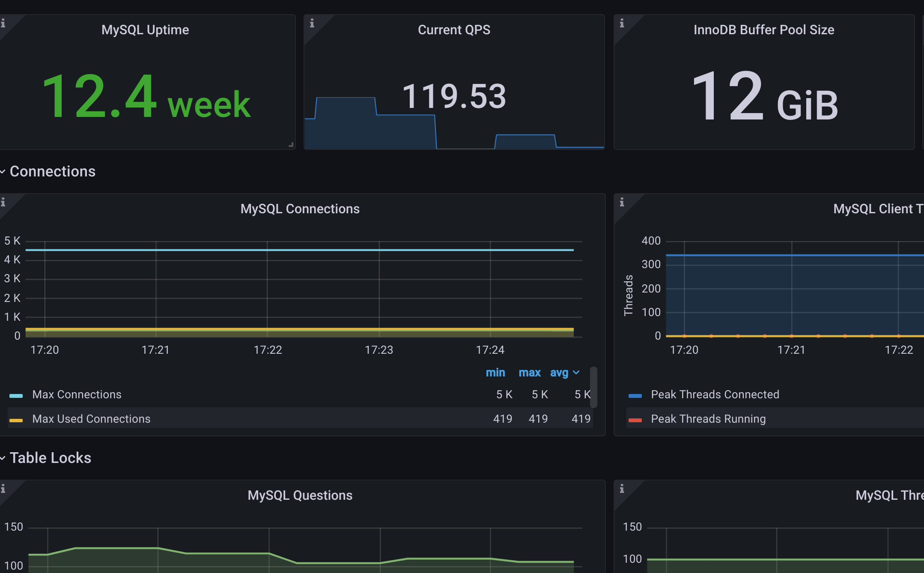The width and height of the screenshot is (924, 573).
Task: Sort legend by max column
Action: [530, 373]
